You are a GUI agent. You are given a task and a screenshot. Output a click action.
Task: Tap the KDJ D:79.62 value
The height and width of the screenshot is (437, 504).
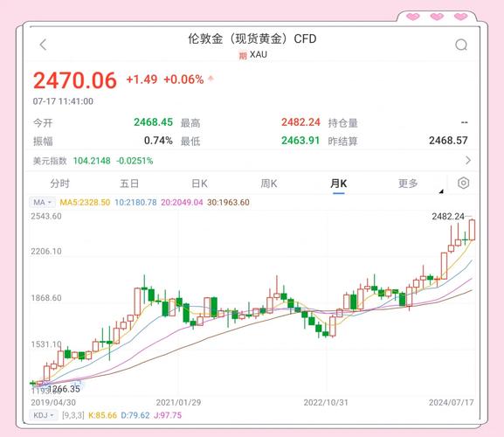coord(135,415)
